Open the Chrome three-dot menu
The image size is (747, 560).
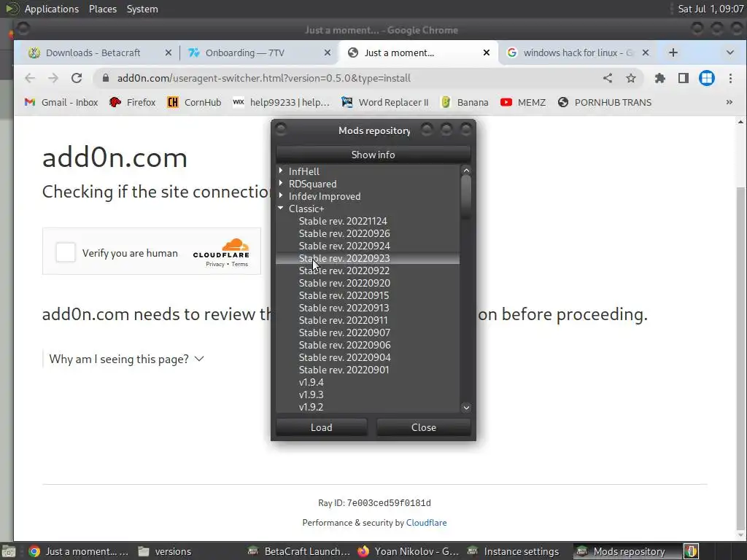point(730,78)
